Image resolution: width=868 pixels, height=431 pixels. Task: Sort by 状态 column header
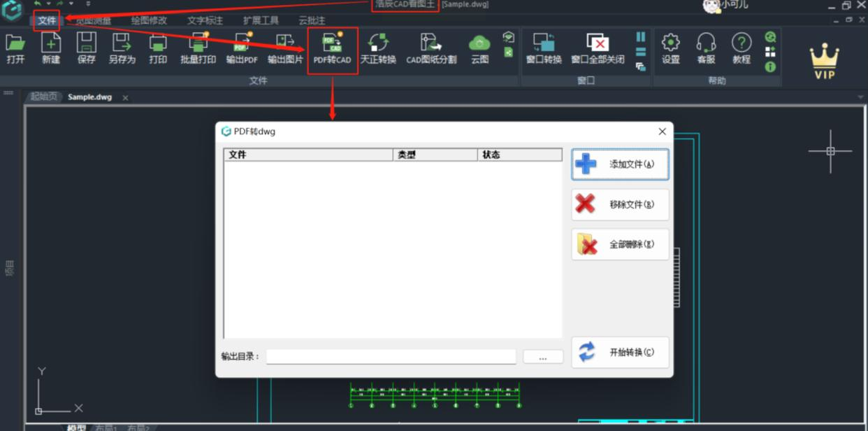pyautogui.click(x=520, y=155)
